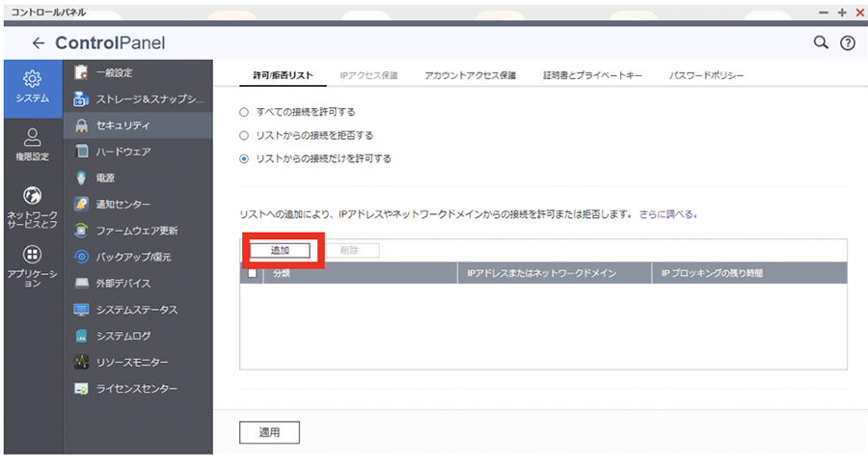
Task: Click the 電源 bulb icon
Action: coord(81,178)
